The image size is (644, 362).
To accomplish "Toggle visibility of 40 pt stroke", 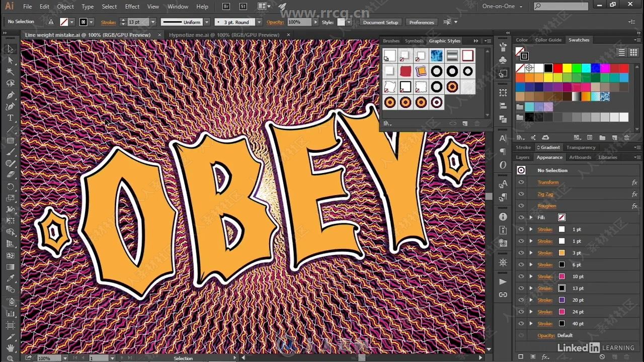I will pos(521,323).
